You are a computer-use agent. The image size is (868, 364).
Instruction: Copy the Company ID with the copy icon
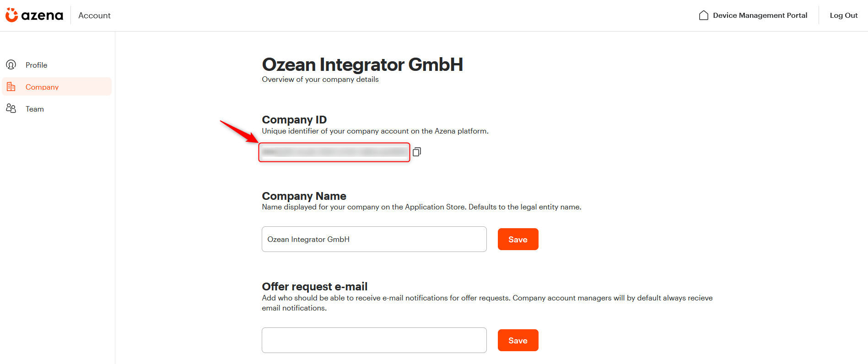[416, 152]
